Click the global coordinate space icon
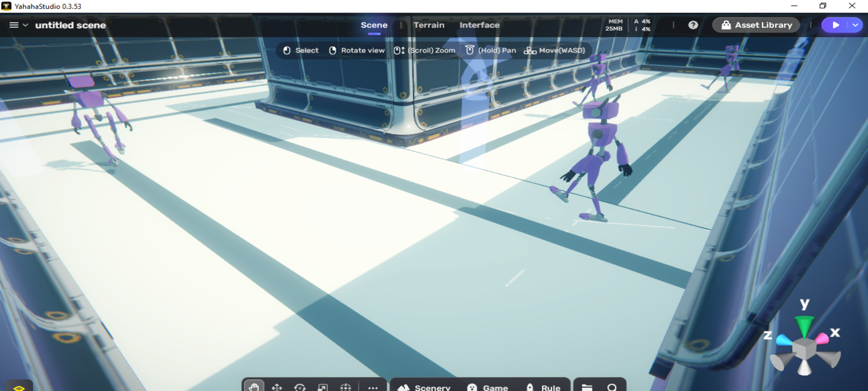Image resolution: width=868 pixels, height=391 pixels. [346, 388]
